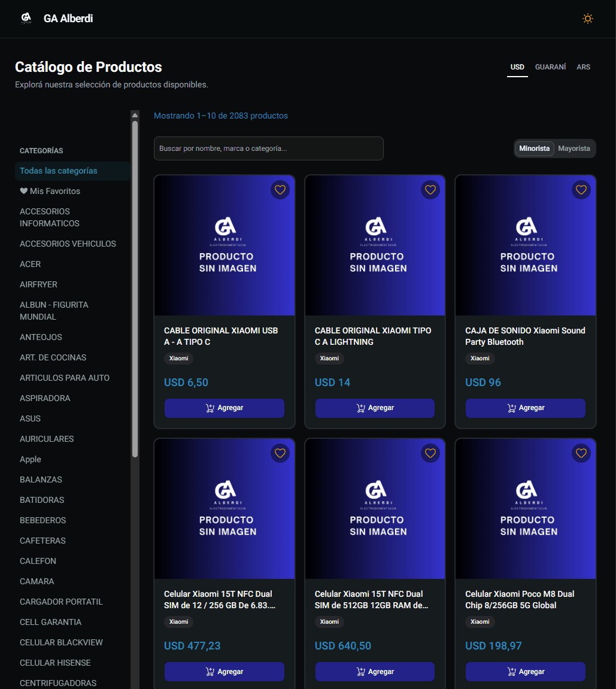
Task: Select CELULAR BLACKVIEW category
Action: click(72, 642)
